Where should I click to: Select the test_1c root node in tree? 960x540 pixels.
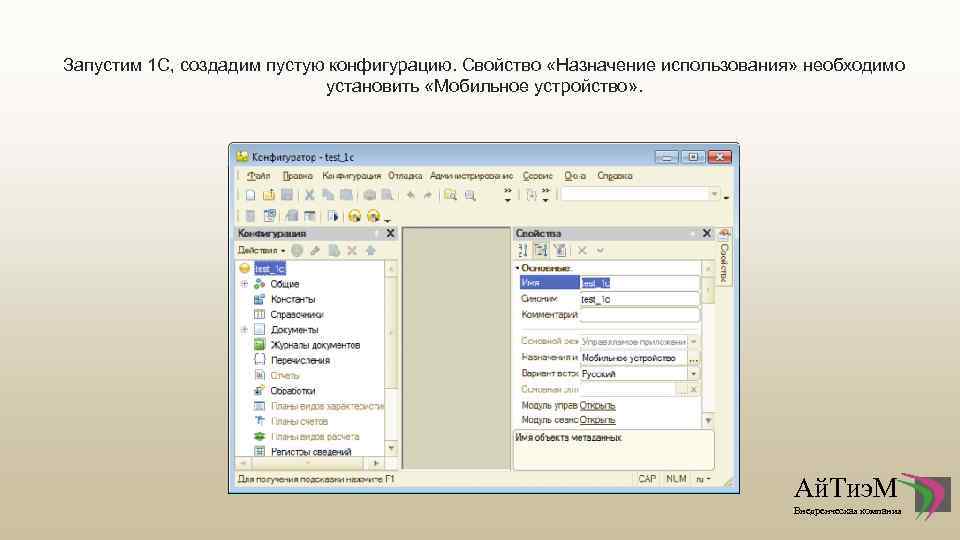[270, 269]
